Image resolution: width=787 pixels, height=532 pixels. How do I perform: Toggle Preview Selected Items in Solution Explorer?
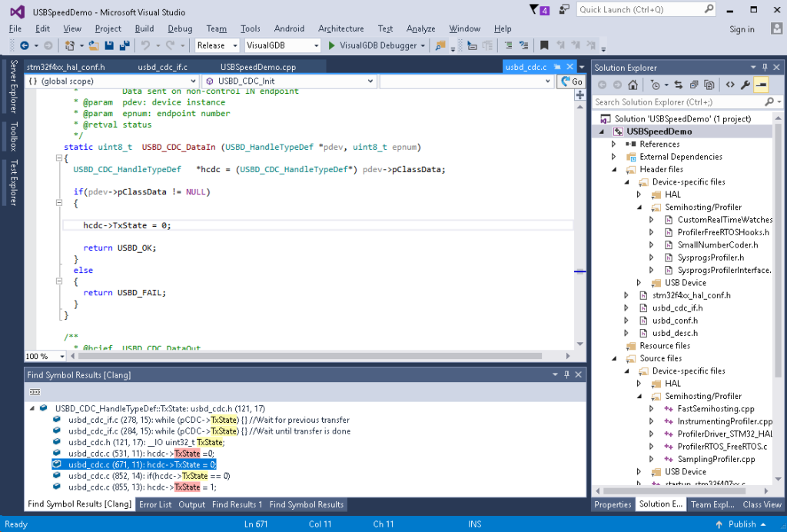(761, 85)
